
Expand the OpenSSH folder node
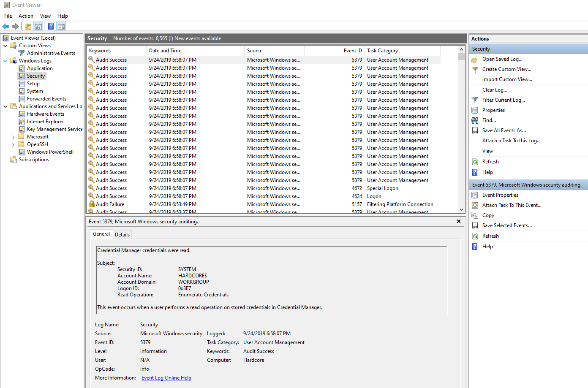(x=14, y=144)
